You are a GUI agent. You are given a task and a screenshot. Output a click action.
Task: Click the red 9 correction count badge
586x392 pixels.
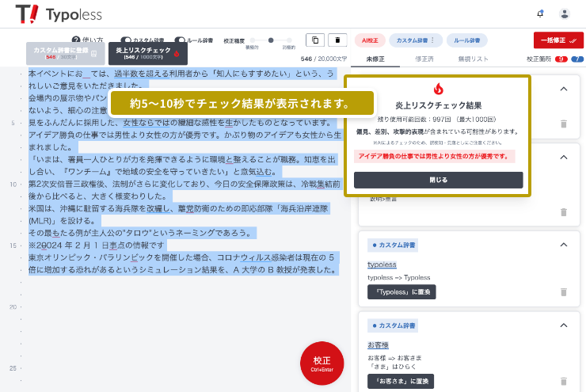click(x=561, y=59)
